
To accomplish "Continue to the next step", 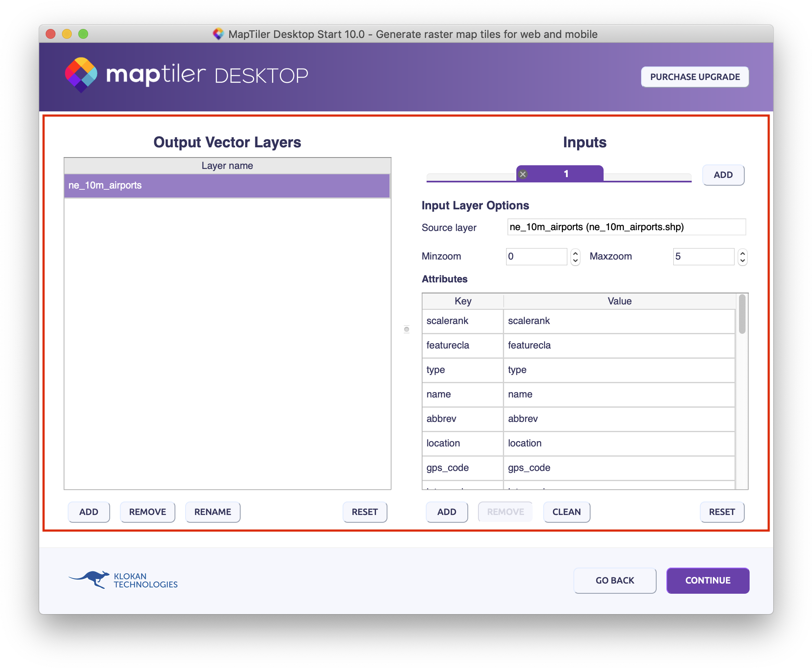I will click(708, 580).
